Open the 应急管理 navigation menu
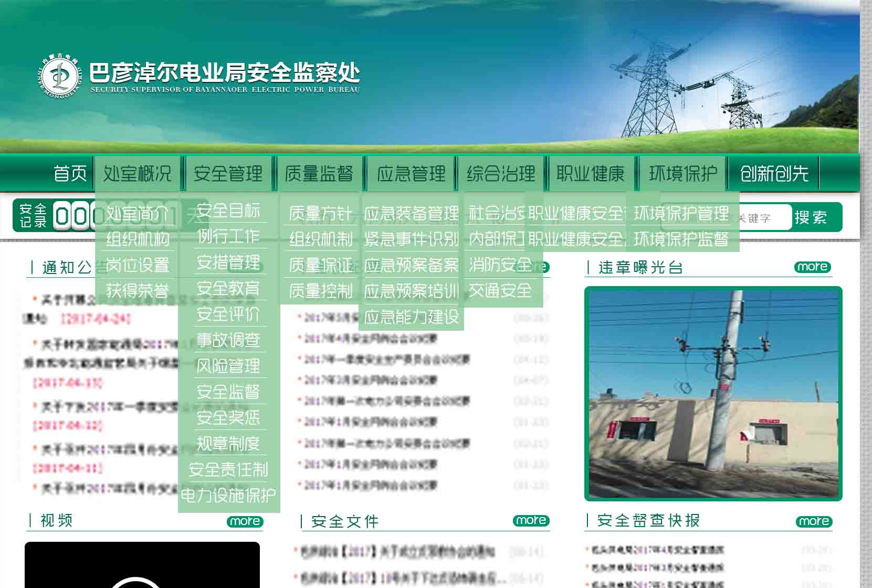The height and width of the screenshot is (588, 872). point(411,173)
